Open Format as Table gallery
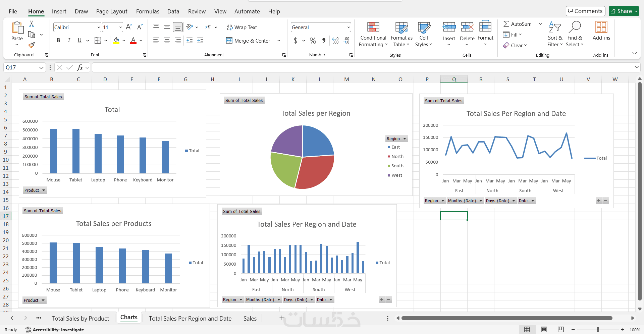Viewport: 644px width, 334px height. pos(401,27)
